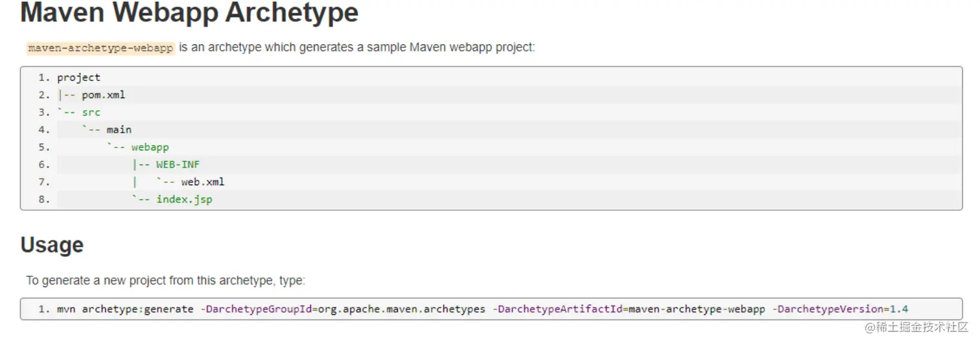This screenshot has width=980, height=345.
Task: Select the web.xml file entry
Action: [202, 182]
